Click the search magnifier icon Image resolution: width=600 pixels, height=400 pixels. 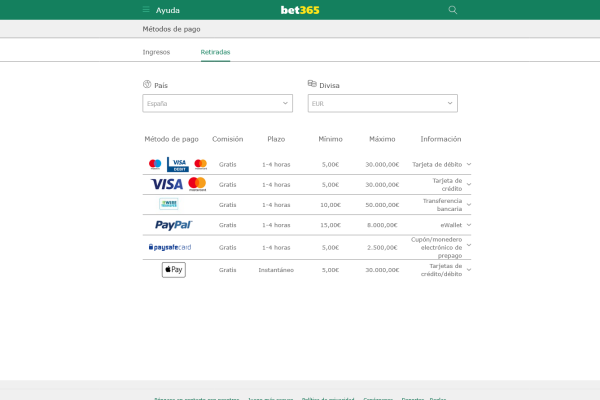(453, 10)
